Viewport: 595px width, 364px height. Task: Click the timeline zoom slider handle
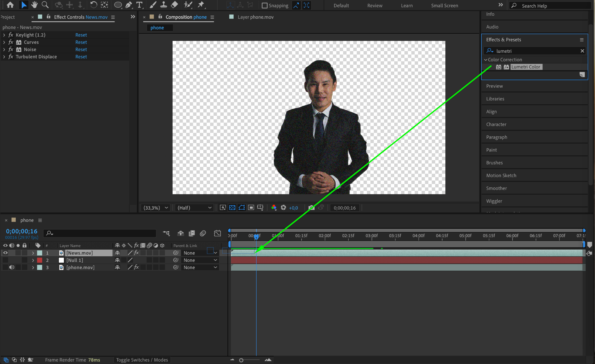241,360
